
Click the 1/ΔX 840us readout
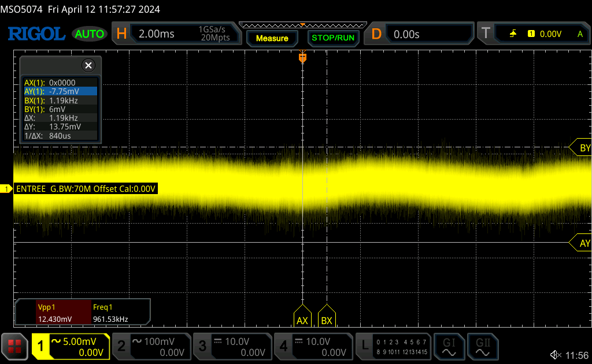(61, 136)
